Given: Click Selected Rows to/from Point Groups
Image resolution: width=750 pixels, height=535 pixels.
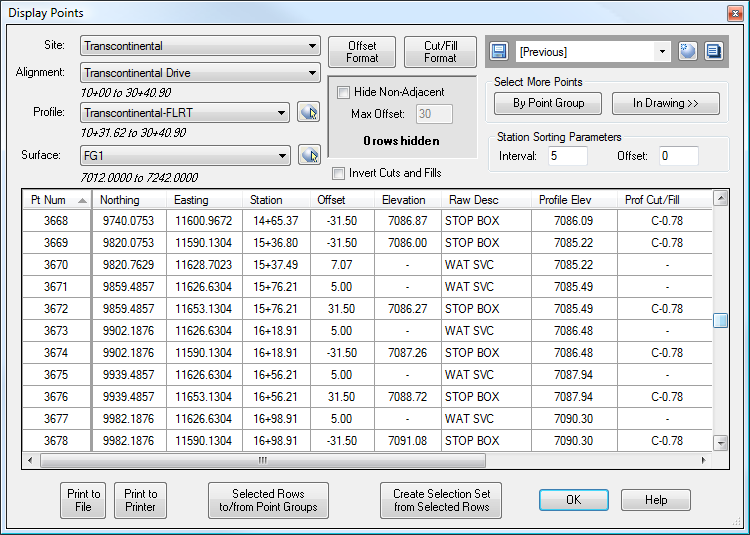Looking at the screenshot, I should click(x=268, y=500).
